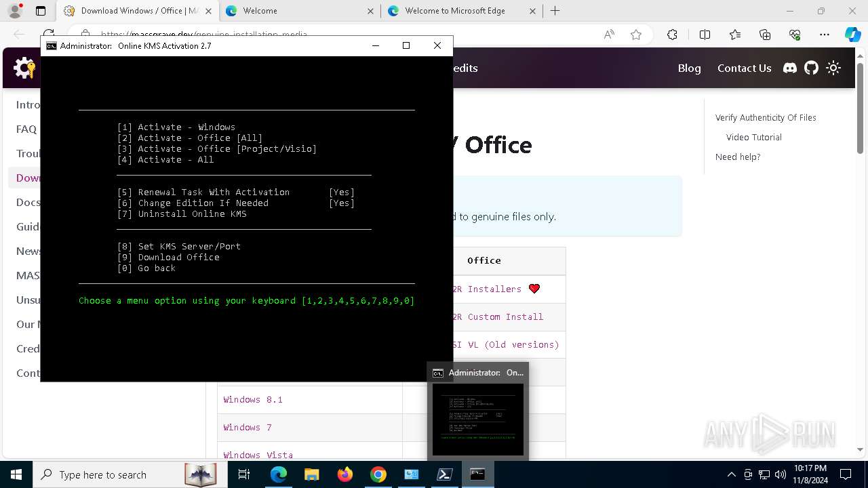Switch to the Welcome tab
The image size is (868, 488).
point(298,11)
